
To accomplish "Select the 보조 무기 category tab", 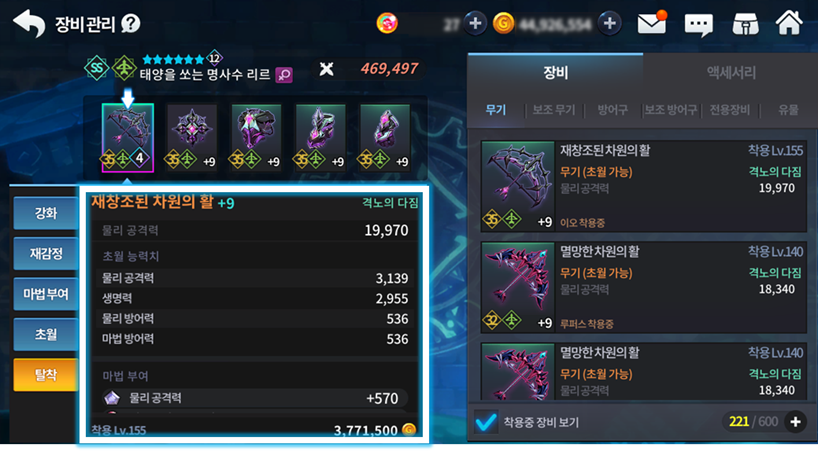I will [554, 110].
